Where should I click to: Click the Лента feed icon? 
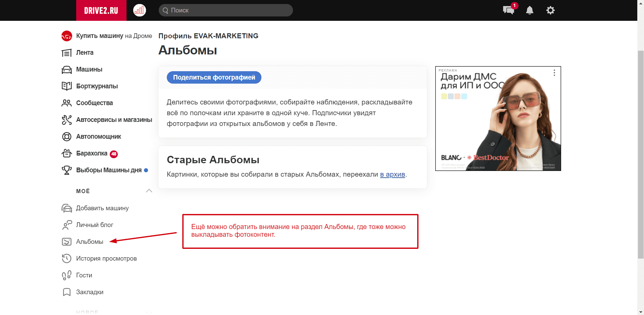tap(67, 53)
